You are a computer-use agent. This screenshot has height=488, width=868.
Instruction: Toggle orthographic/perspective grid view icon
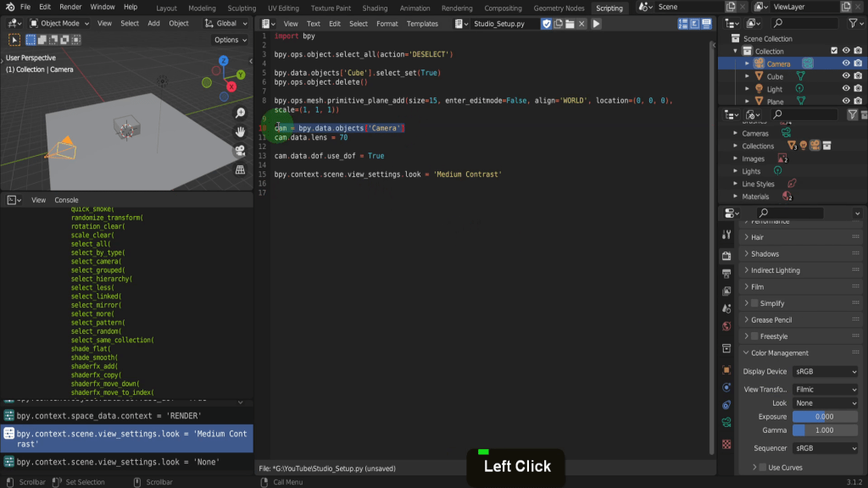[x=240, y=169]
